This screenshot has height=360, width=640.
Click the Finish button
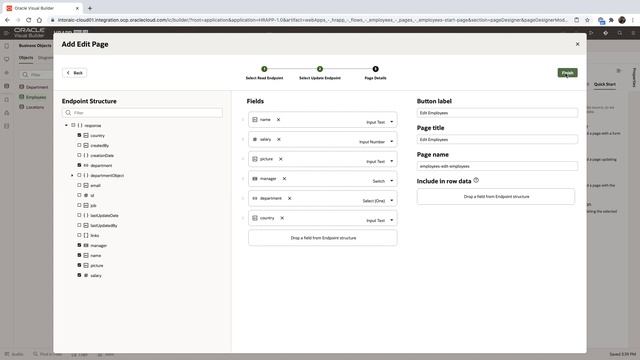click(567, 73)
